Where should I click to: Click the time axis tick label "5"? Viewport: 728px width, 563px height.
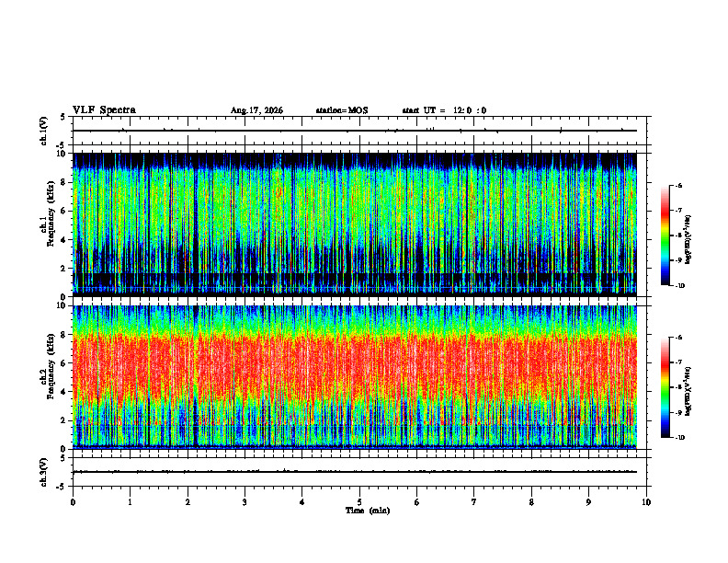tap(359, 502)
